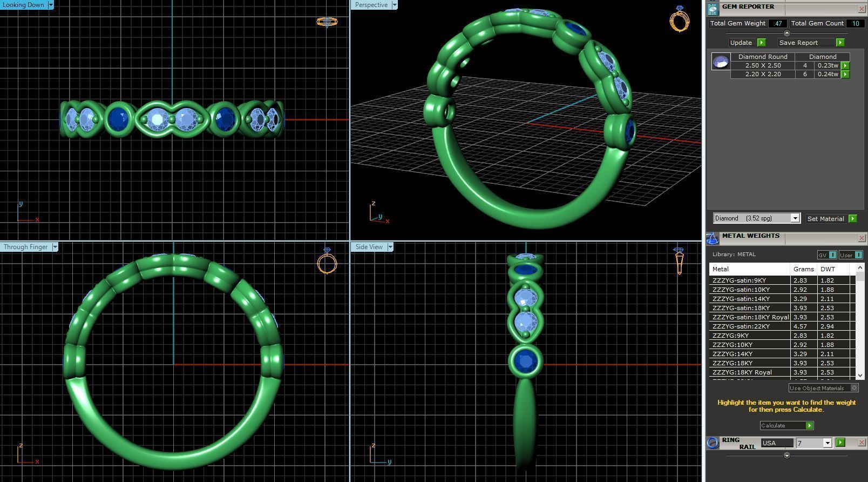The image size is (868, 482).
Task: Click the USA ring size standard field
Action: coord(777,443)
